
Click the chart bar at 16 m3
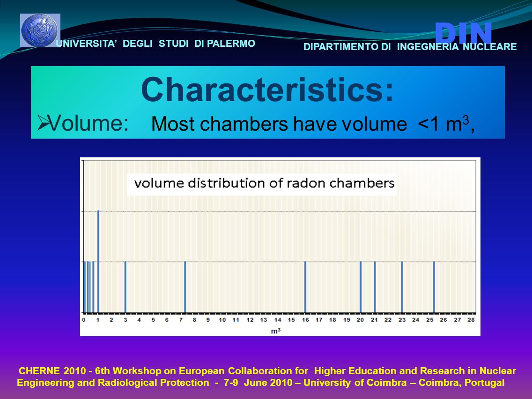[x=305, y=287]
